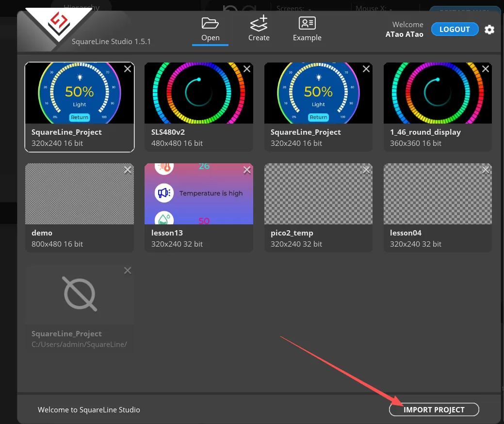Open the demo project thumbnail
Screen dimensions: 504x424
pos(80,194)
